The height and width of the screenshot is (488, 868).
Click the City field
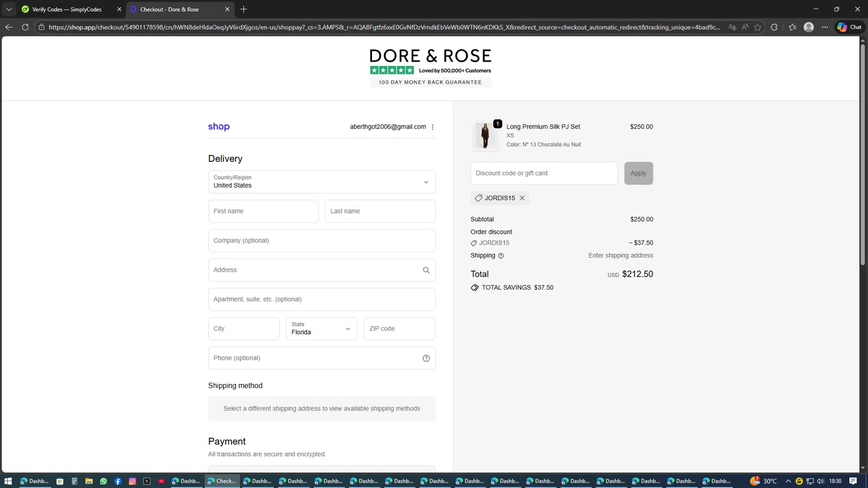[x=244, y=328]
